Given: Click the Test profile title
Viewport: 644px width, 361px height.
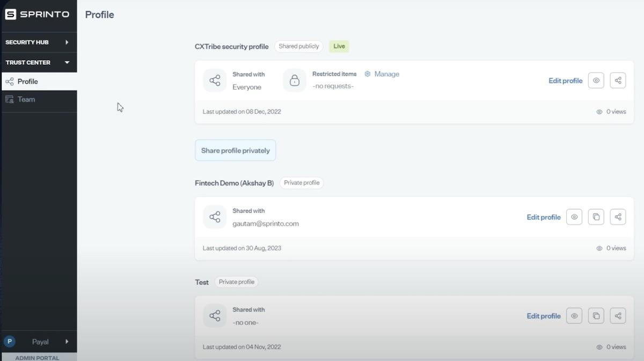Looking at the screenshot, I should [x=202, y=282].
